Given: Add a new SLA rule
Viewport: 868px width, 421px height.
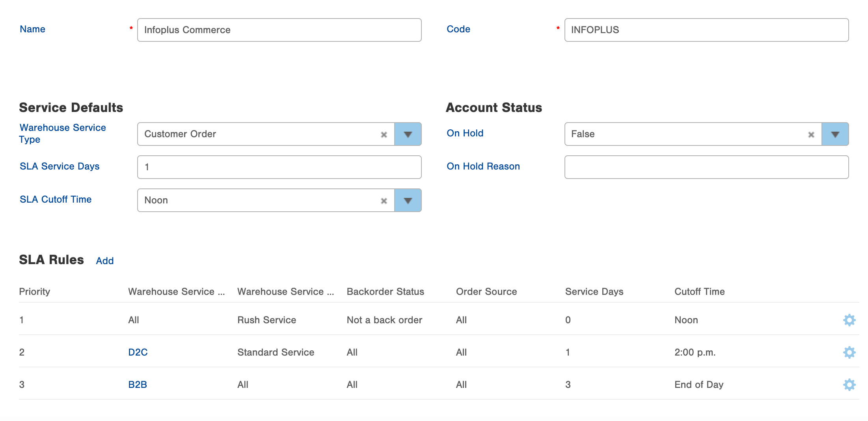Looking at the screenshot, I should [105, 261].
